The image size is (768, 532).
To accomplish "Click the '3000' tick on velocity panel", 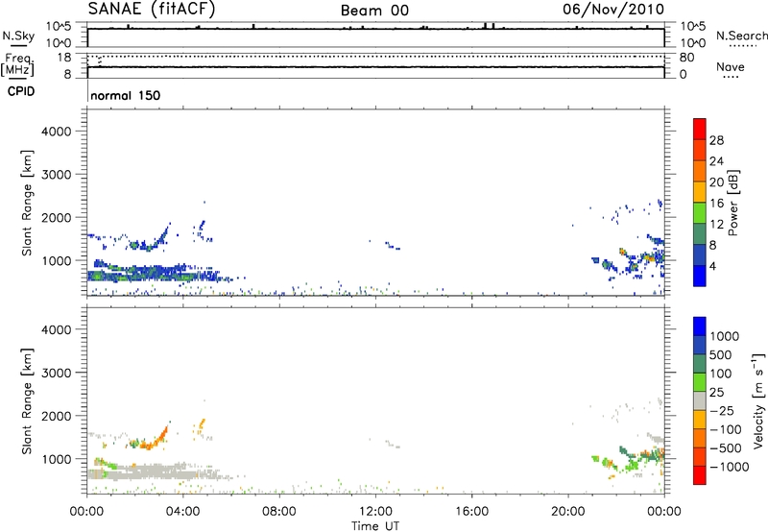I will tap(57, 373).
